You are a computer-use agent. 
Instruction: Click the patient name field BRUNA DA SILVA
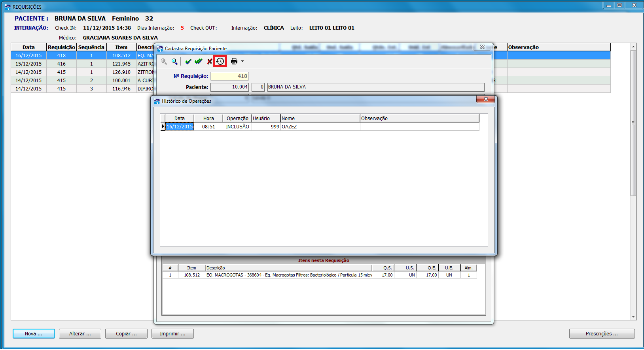click(376, 87)
